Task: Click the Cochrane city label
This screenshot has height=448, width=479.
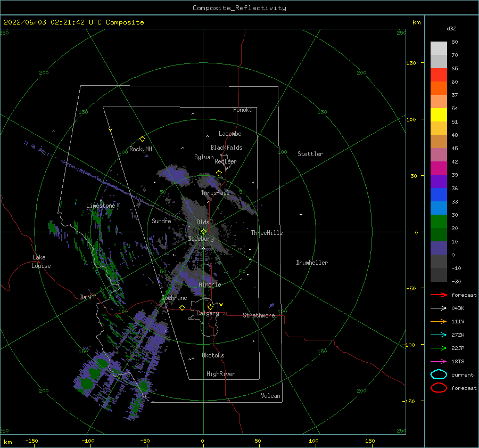Action: [174, 298]
